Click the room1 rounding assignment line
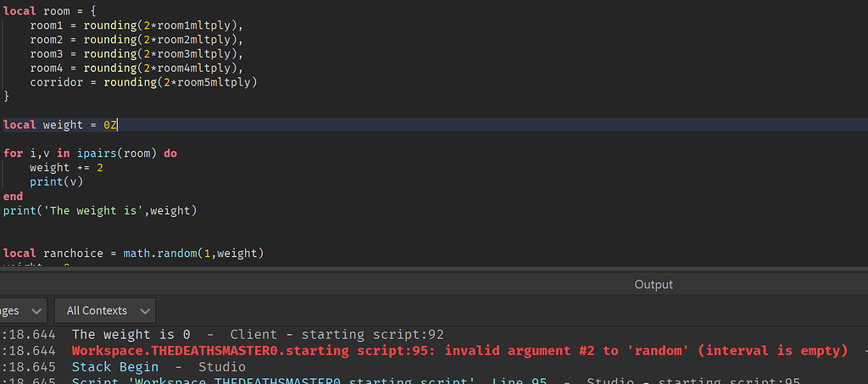 pyautogui.click(x=136, y=25)
